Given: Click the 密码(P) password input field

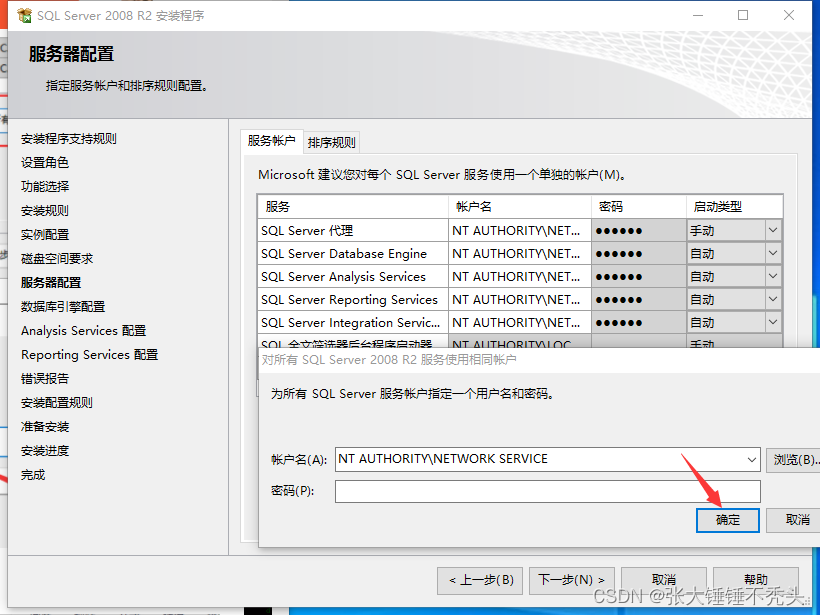Looking at the screenshot, I should click(x=548, y=491).
